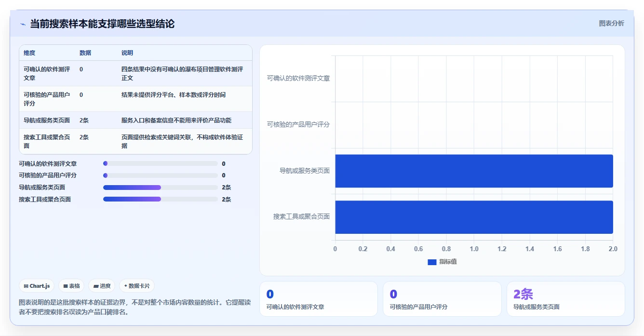Click the y-axis label 可确认的软件测评文章
Image resolution: width=644 pixels, height=336 pixels.
point(298,78)
